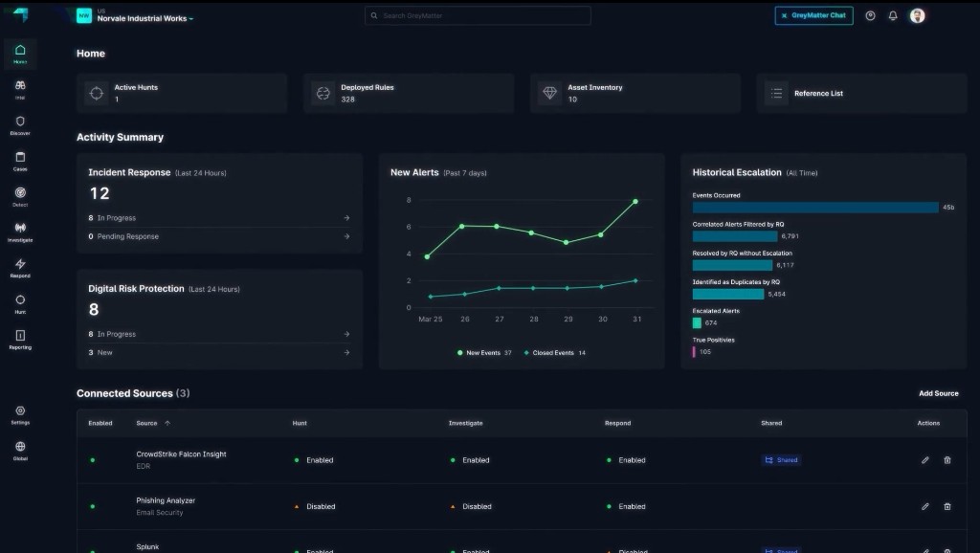Show notifications via the bell icon

893,15
